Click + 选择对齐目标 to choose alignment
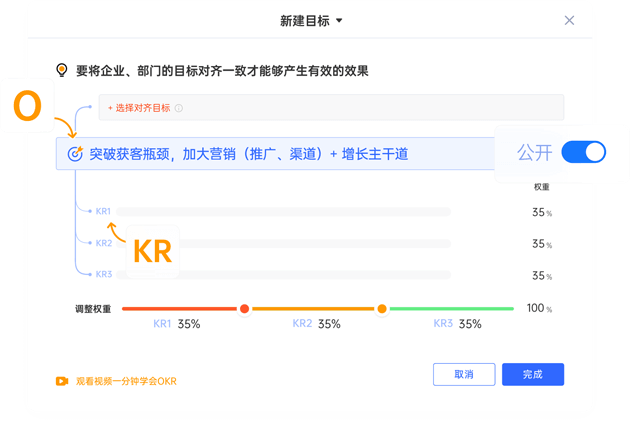This screenshot has height=421, width=630. tap(138, 108)
